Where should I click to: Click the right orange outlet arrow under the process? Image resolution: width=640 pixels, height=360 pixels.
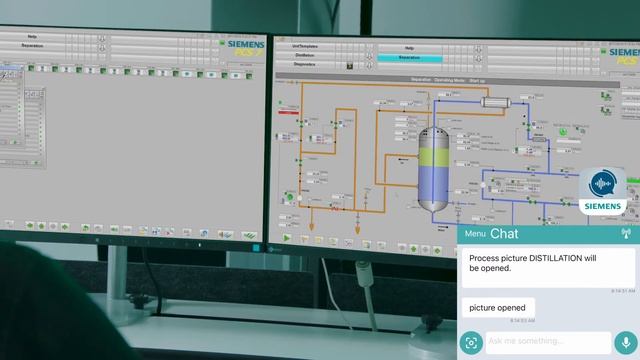pos(358,230)
